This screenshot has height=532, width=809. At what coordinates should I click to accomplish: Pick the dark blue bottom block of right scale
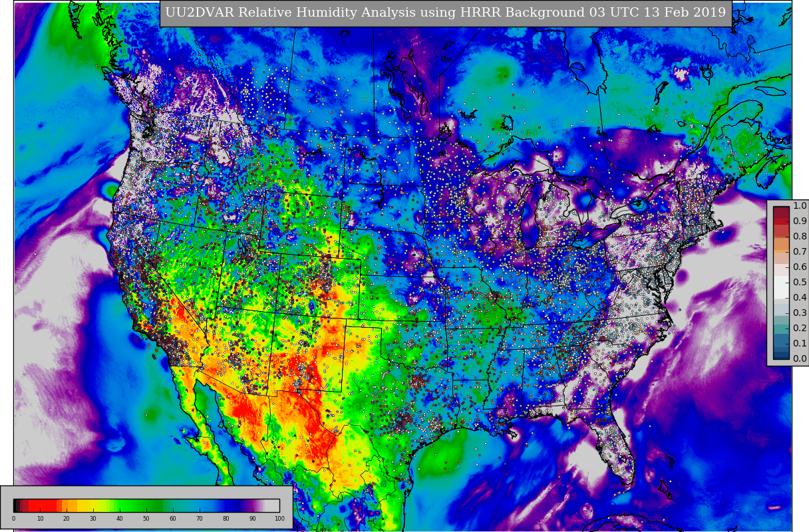(781, 355)
